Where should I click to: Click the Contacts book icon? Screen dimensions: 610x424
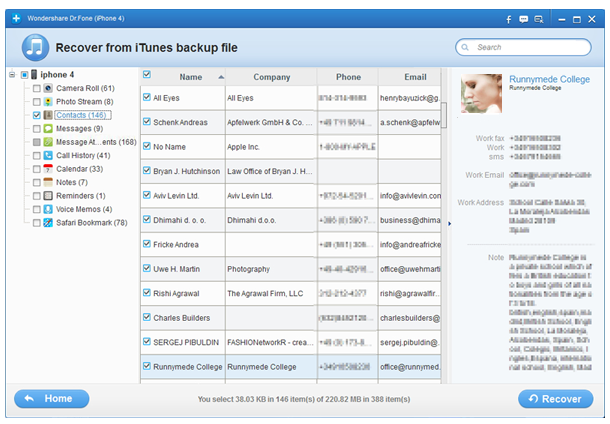pyautogui.click(x=48, y=115)
